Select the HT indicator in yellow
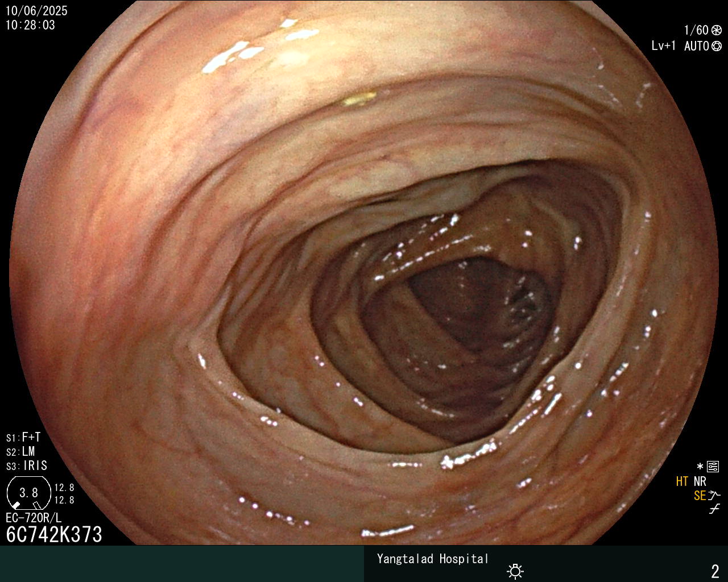 (x=682, y=481)
